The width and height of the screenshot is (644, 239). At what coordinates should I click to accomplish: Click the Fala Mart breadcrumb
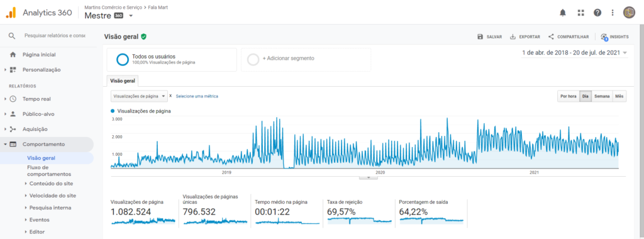(x=158, y=8)
